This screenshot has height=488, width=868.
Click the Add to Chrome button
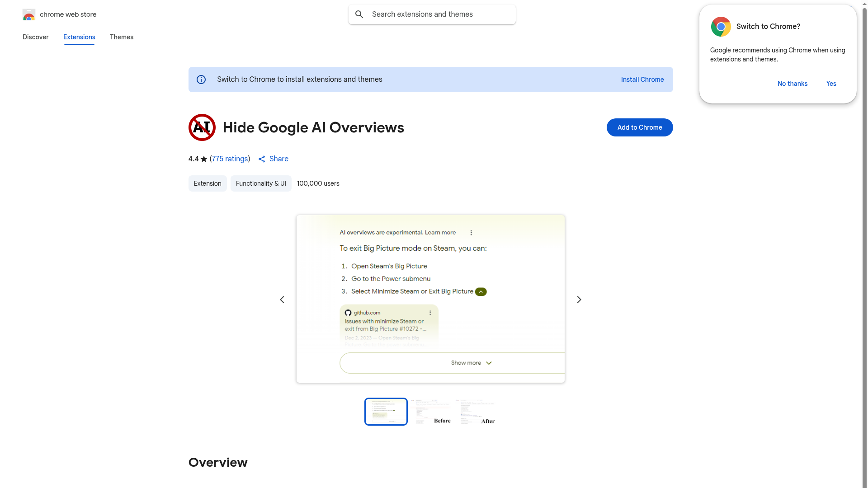pos(640,127)
